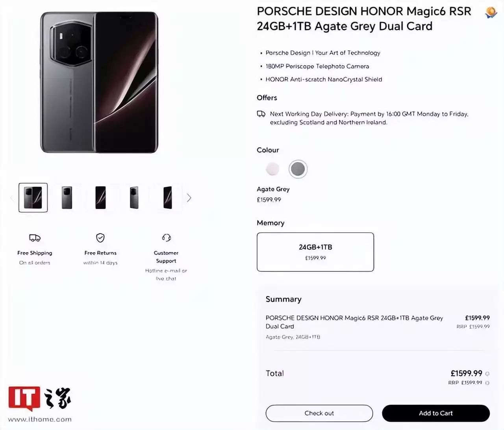Click the info icon beside Total RRP
The width and height of the screenshot is (504, 430).
tap(487, 383)
